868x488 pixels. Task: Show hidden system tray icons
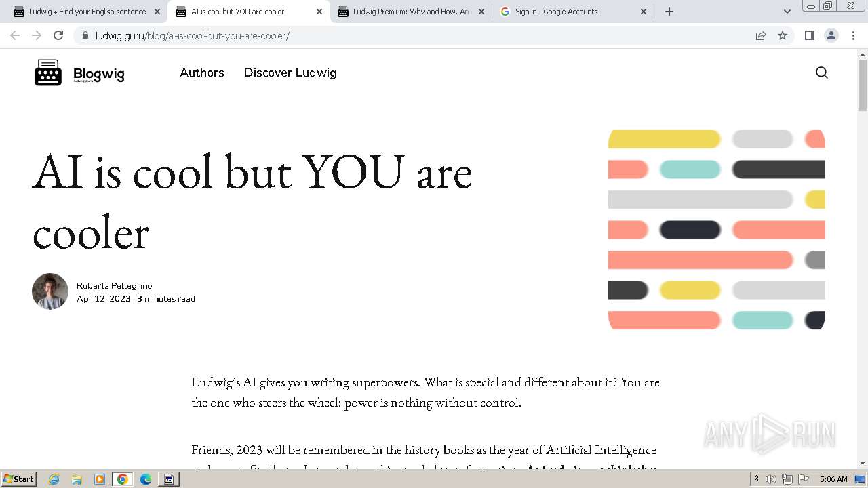[756, 479]
